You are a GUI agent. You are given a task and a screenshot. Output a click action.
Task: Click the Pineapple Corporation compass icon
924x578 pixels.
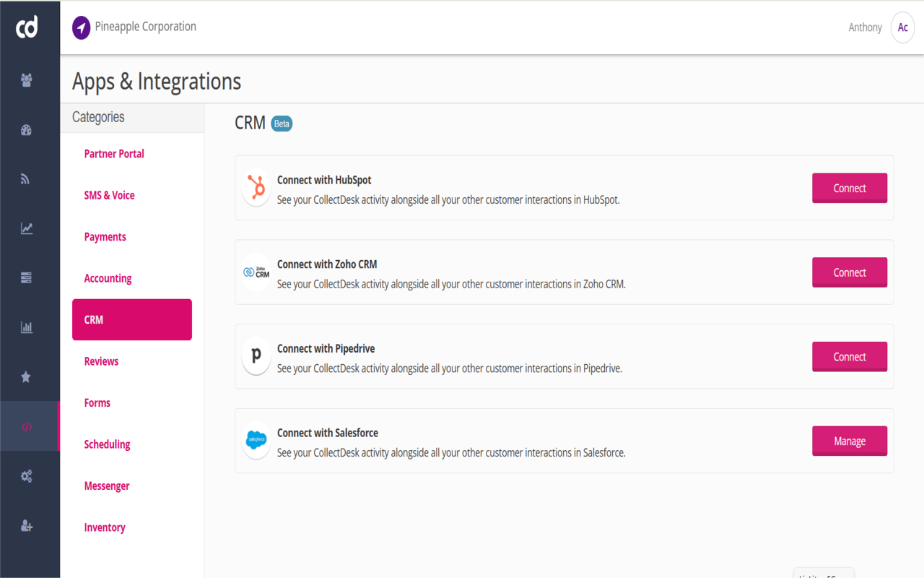click(x=82, y=27)
